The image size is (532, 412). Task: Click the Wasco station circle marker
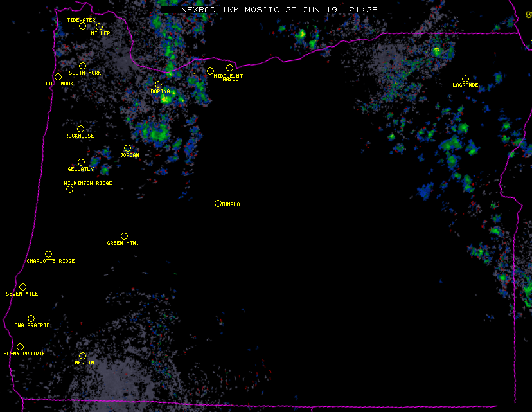click(x=229, y=67)
